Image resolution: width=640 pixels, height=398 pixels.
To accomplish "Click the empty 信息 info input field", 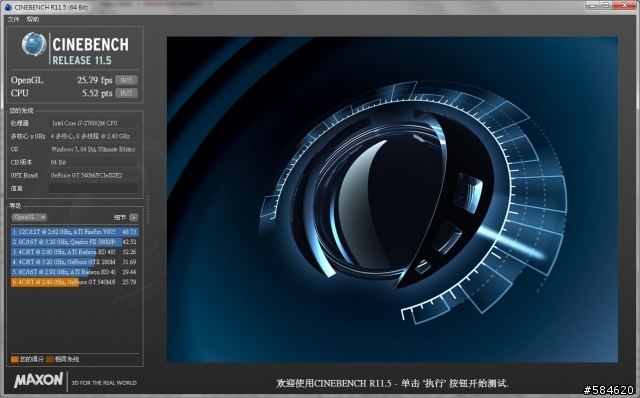I will [x=93, y=188].
